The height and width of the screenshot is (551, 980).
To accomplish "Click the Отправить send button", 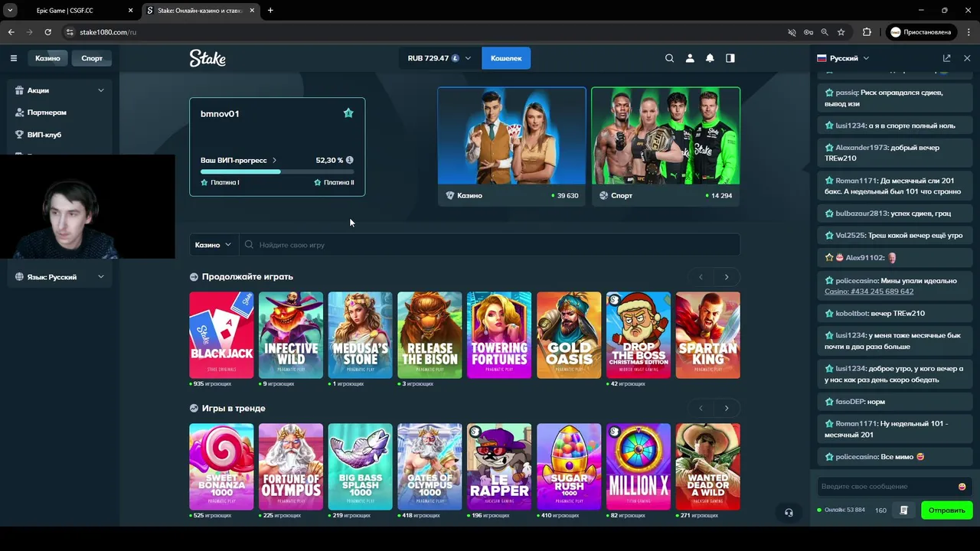I will 947,510.
